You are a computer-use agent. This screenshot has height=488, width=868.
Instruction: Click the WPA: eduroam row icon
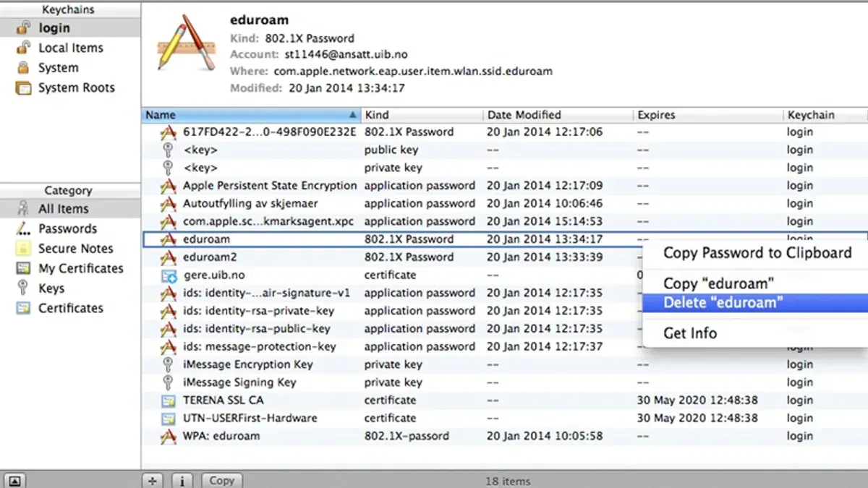[x=168, y=436]
